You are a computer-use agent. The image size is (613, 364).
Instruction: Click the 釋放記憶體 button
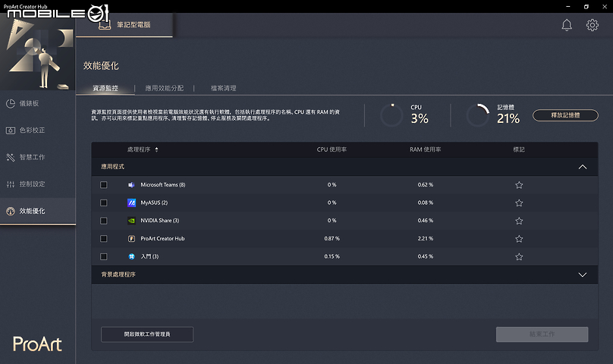(565, 115)
